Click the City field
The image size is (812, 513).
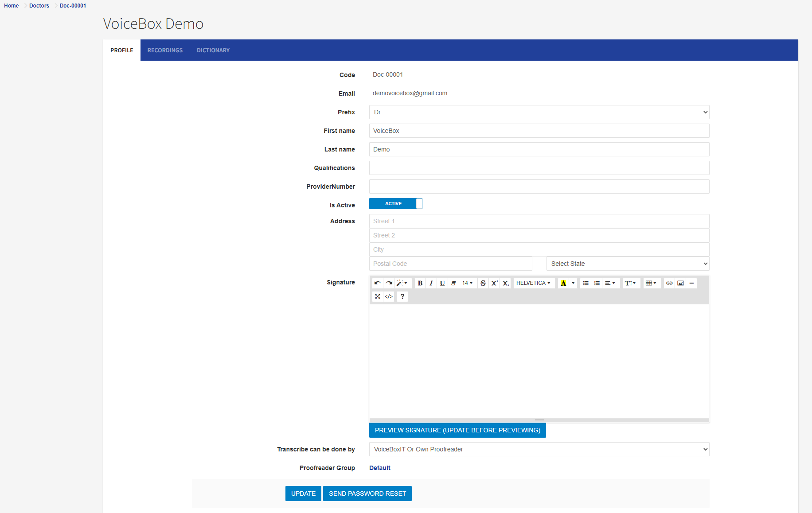(539, 249)
